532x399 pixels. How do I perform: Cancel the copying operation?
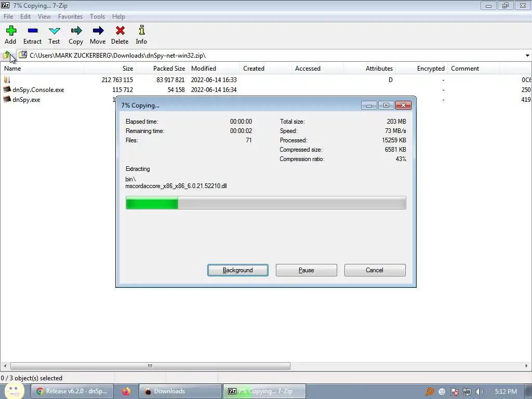375,270
